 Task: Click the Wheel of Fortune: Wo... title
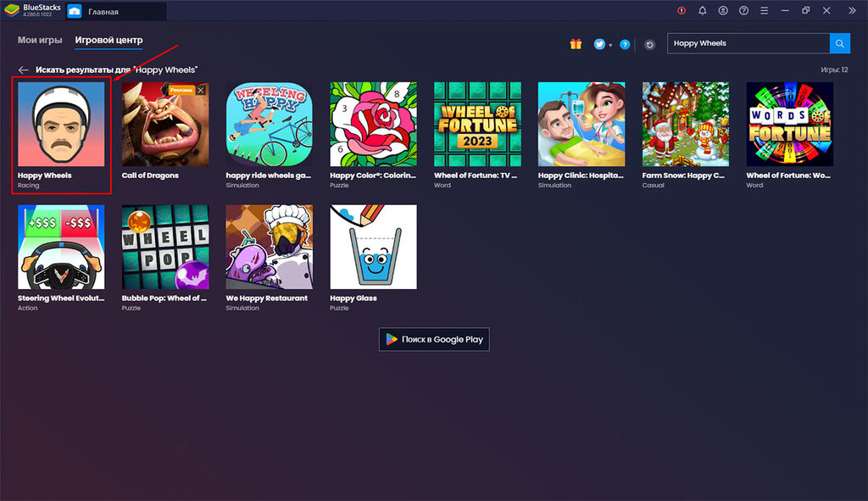[x=788, y=175]
